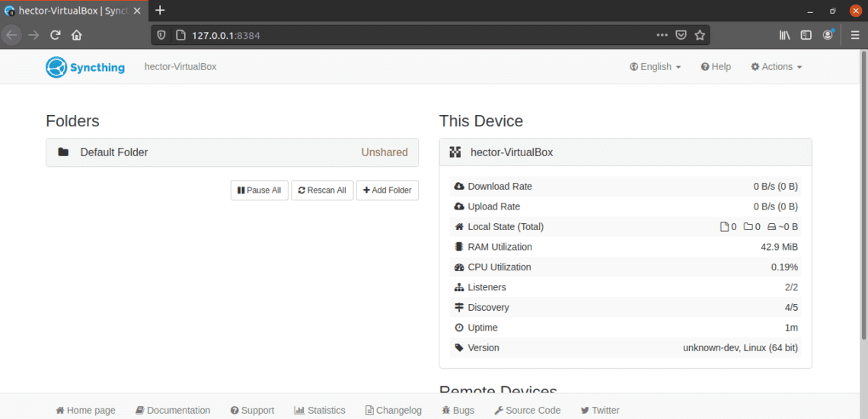Click the page vertical scrollbar

863,194
